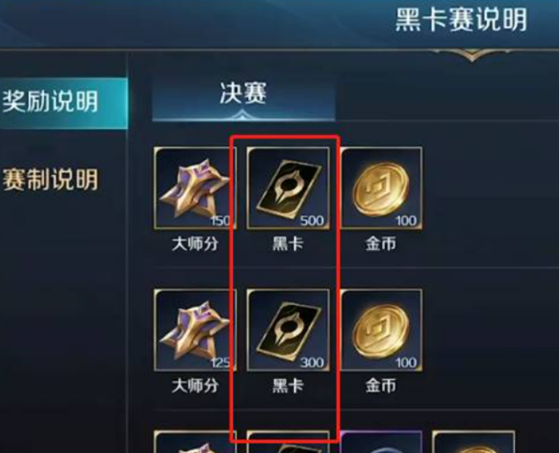Click the 黑卡 label in second row
This screenshot has height=453, width=559.
(x=288, y=386)
